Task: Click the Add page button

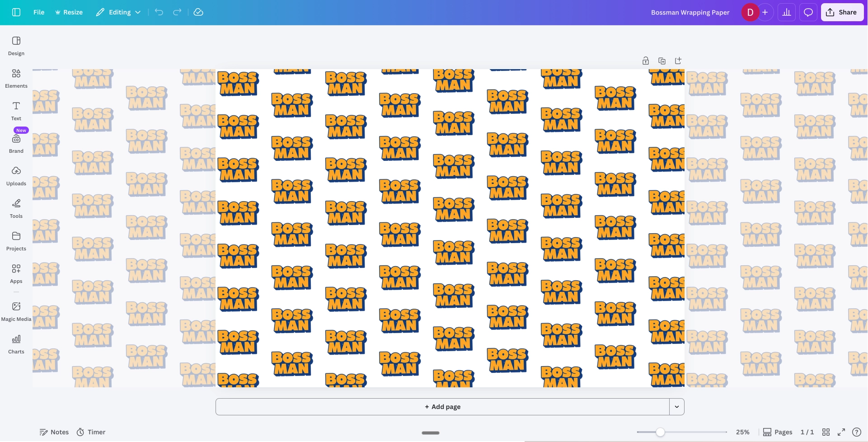Action: (x=442, y=407)
